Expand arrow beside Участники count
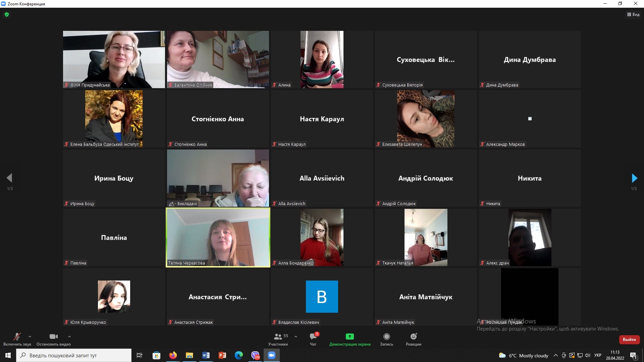This screenshot has height=362, width=644. click(x=296, y=336)
